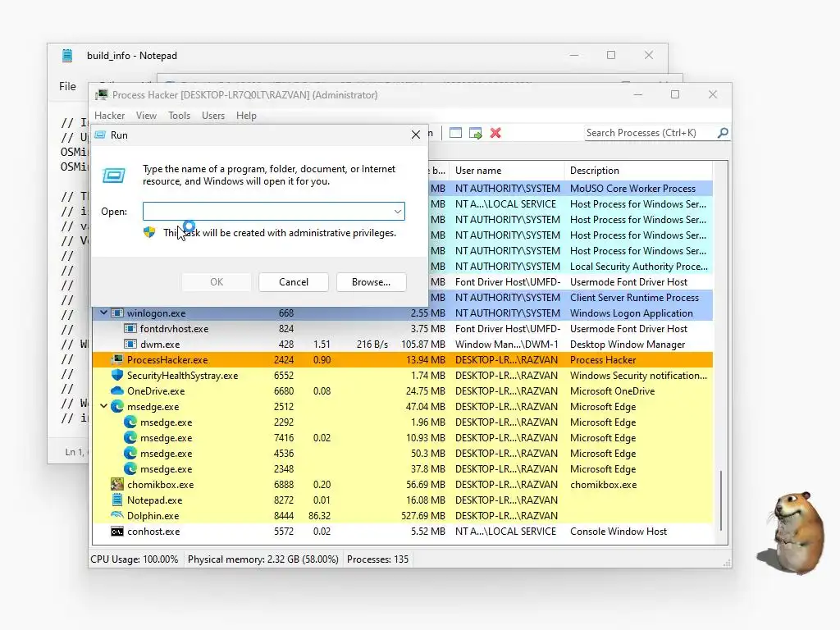This screenshot has height=630, width=840.
Task: Click the find window toolbar icon
Action: coord(455,133)
